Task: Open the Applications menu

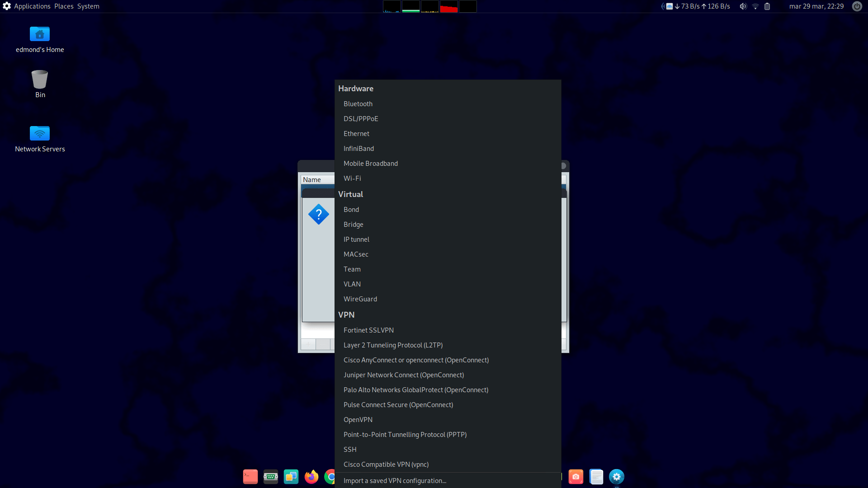Action: (32, 6)
